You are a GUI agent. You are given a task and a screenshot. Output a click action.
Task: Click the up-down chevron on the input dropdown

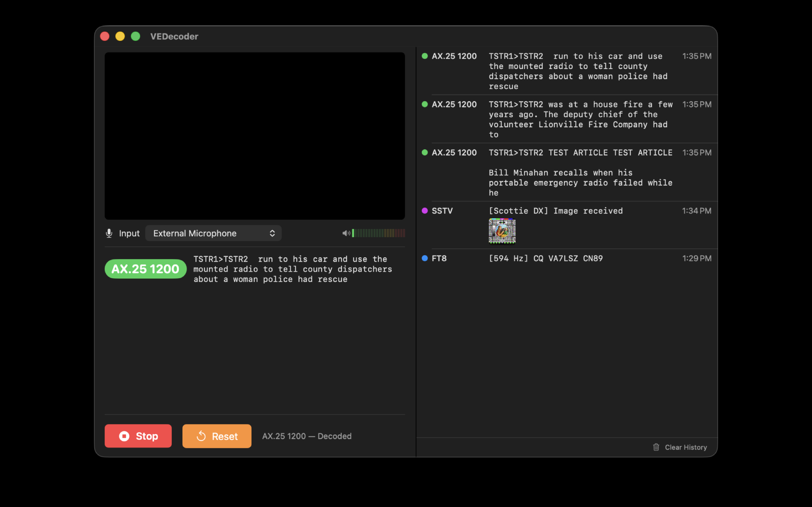coord(272,233)
